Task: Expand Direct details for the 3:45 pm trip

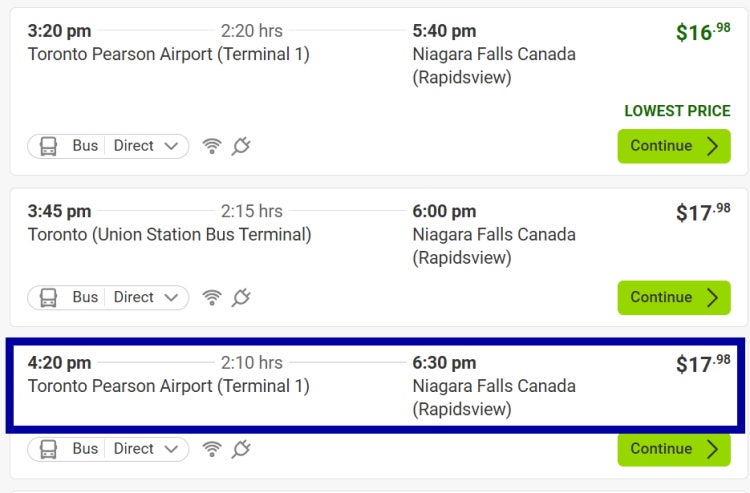Action: click(146, 297)
